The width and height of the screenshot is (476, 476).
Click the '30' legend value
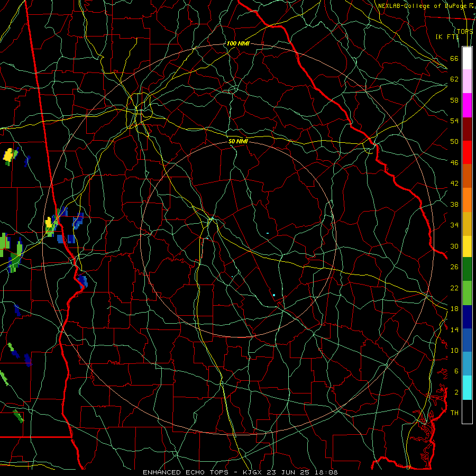click(x=454, y=246)
